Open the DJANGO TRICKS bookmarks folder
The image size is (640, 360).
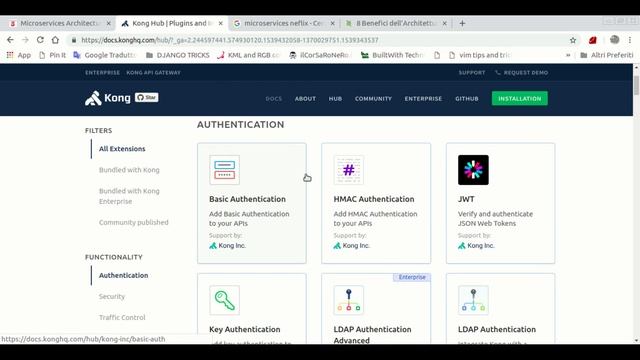pos(178,55)
